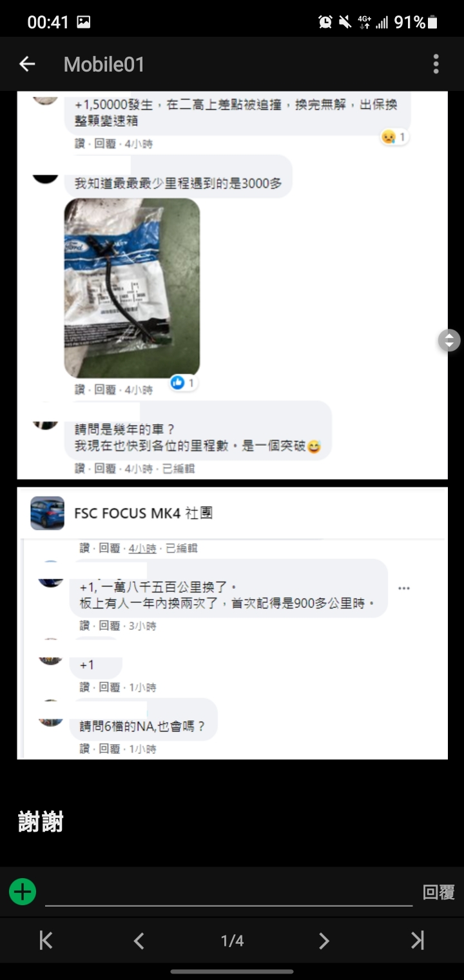
Task: Go to the next page
Action: point(324,941)
